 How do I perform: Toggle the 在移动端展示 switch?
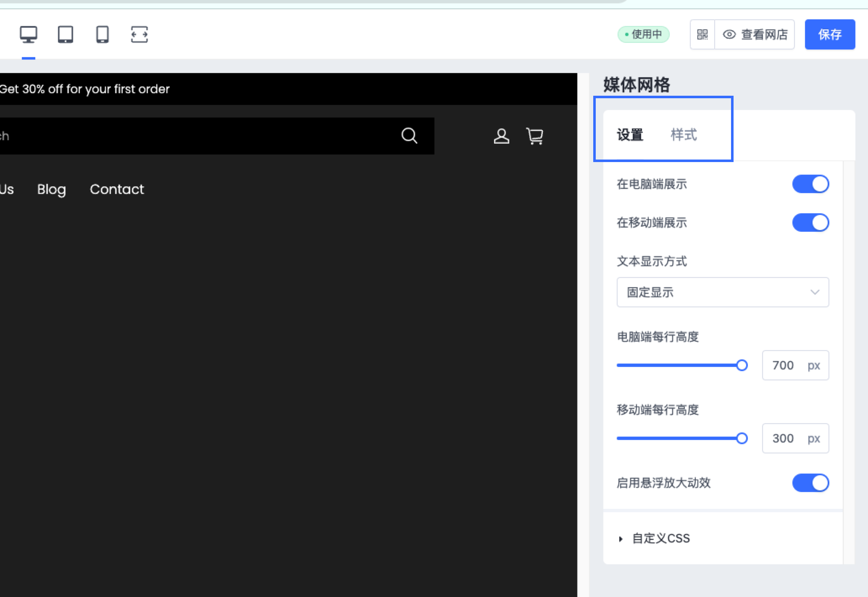[810, 223]
